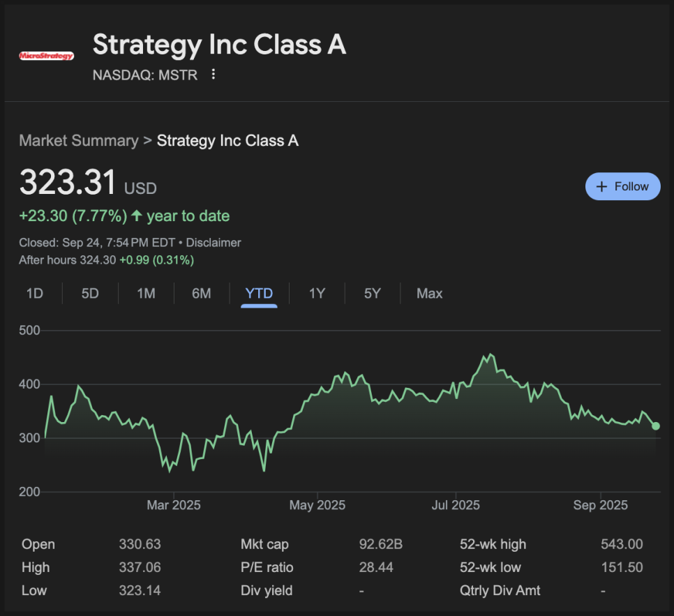The height and width of the screenshot is (616, 674).
Task: Switch to the 1D chart range
Action: pyautogui.click(x=35, y=293)
